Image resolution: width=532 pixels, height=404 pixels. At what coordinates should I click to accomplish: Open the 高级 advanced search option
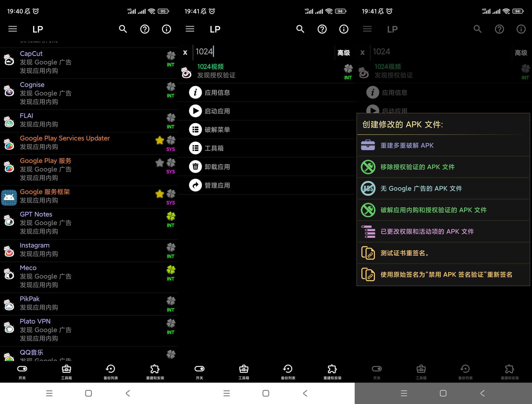[x=344, y=53]
